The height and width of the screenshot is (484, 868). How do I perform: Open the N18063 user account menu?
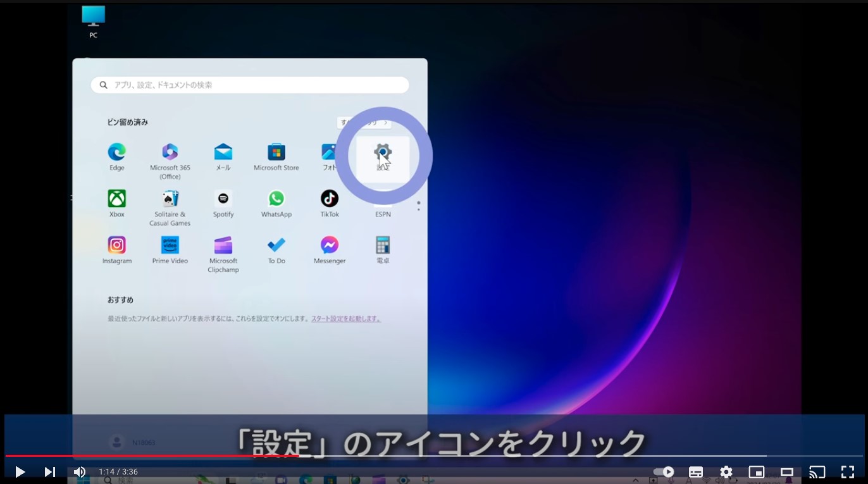[x=132, y=442]
